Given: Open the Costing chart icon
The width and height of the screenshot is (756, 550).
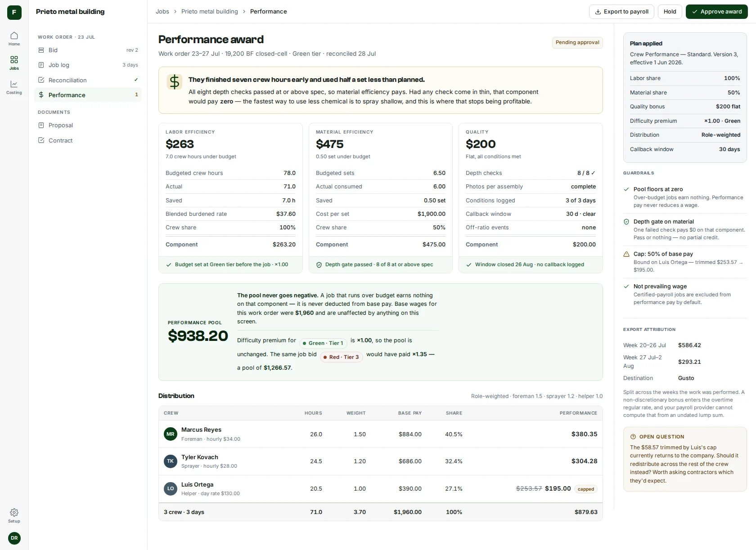Looking at the screenshot, I should point(14,84).
